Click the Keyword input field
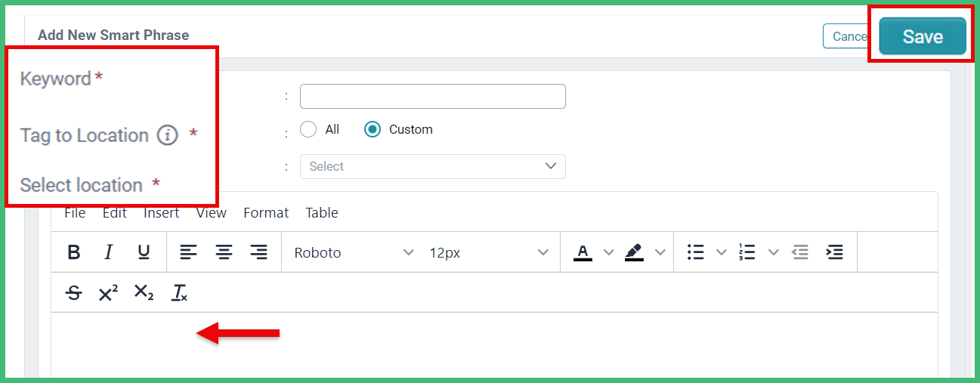This screenshot has height=383, width=980. pos(433,96)
